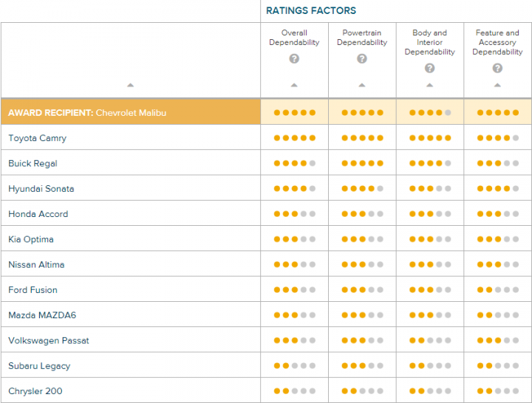The height and width of the screenshot is (403, 532).
Task: Open the Mazda MAZDA6 link
Action: [42, 315]
